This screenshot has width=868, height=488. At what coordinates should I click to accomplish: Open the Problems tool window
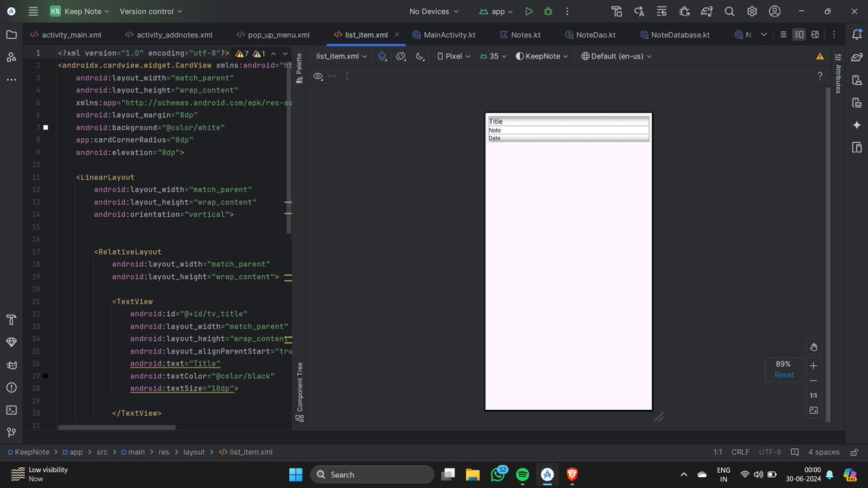pyautogui.click(x=11, y=387)
